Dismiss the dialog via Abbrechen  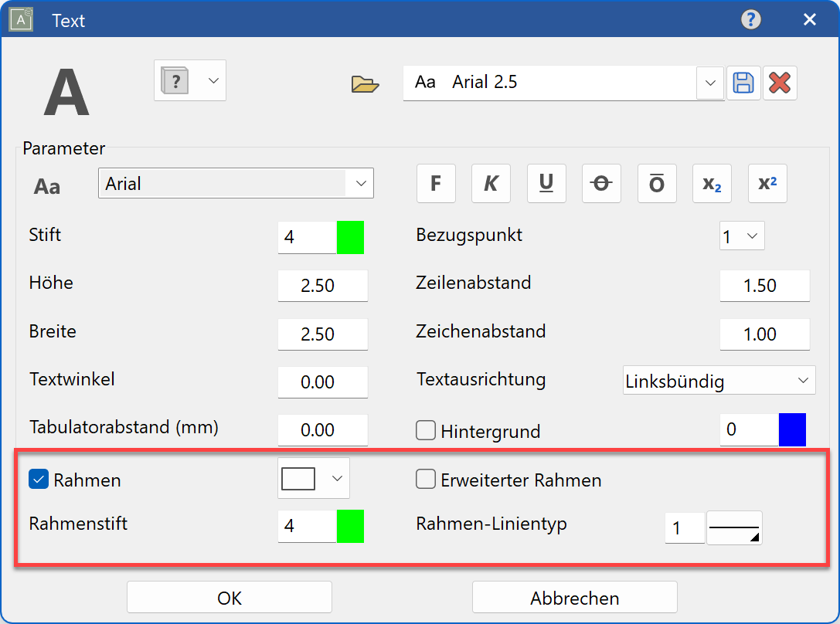click(x=574, y=597)
